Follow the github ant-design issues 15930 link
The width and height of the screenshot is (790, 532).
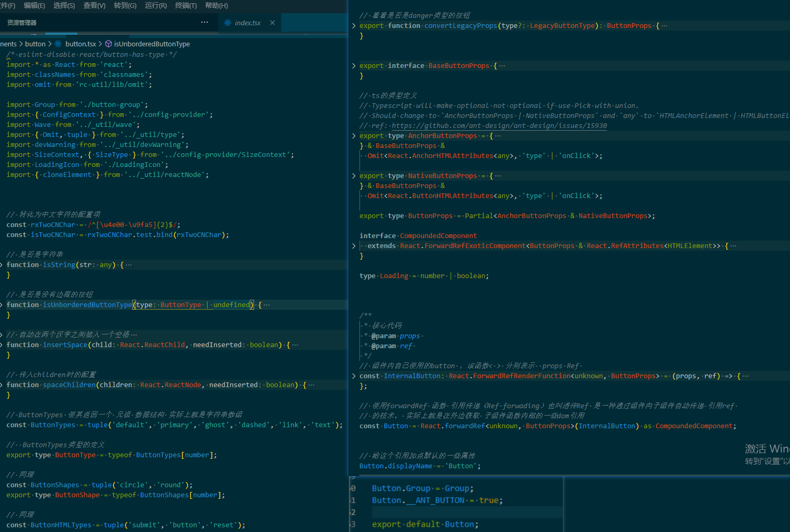click(x=499, y=126)
